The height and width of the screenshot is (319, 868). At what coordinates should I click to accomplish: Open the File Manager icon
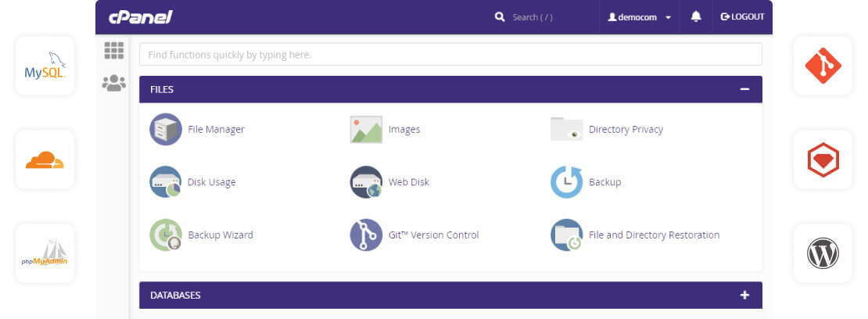165,130
